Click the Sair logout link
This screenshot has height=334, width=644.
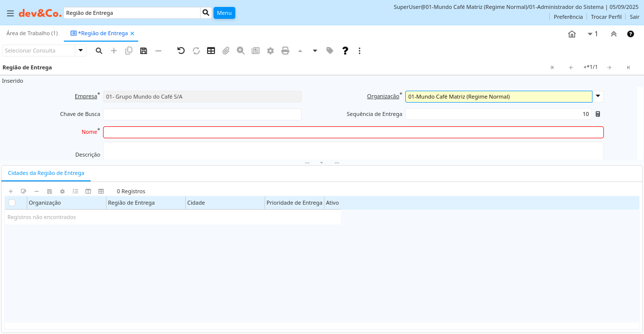point(635,17)
